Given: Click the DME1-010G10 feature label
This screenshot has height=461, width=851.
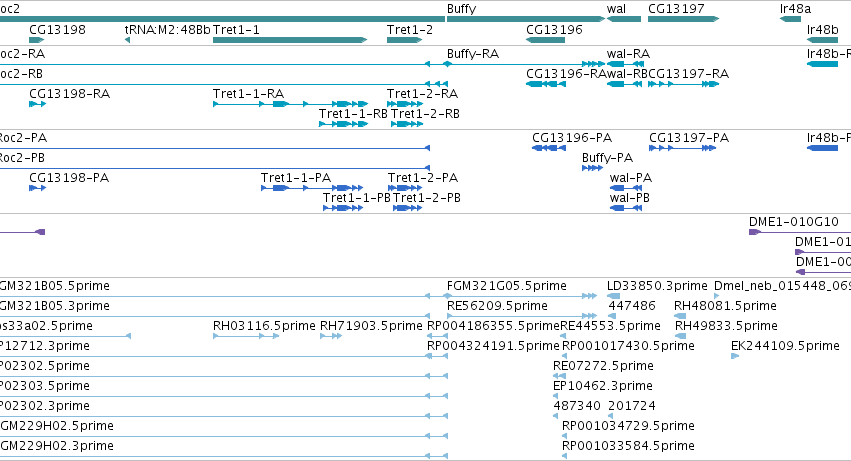Looking at the screenshot, I should (793, 222).
